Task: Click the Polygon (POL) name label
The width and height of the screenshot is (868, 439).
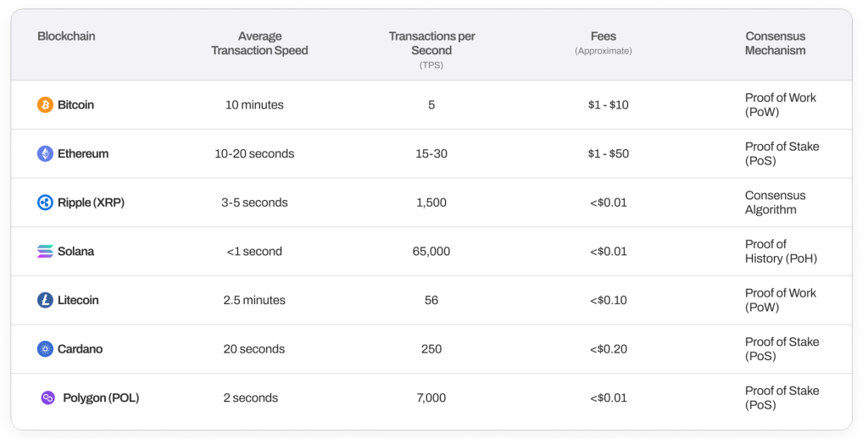Action: [101, 397]
